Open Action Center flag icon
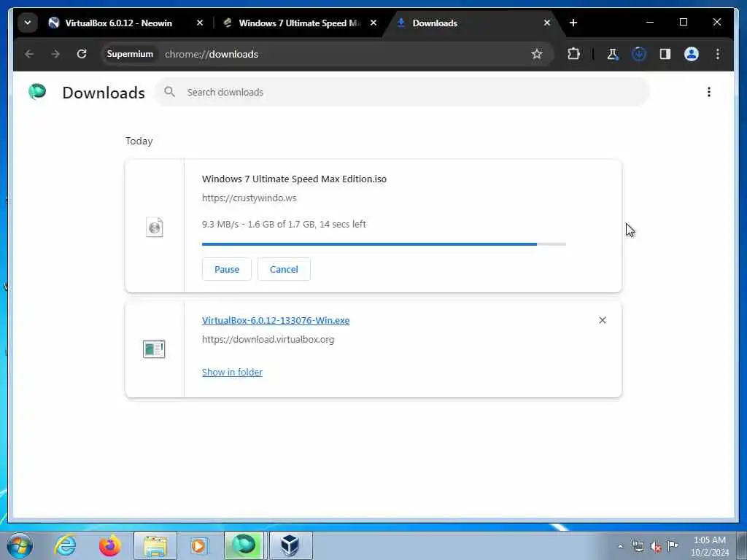 673,545
